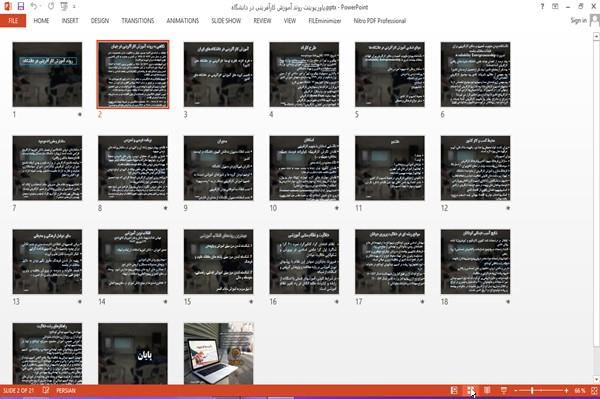Viewport: 600px width, 399px height.
Task: Click the Sign in link
Action: point(578,21)
